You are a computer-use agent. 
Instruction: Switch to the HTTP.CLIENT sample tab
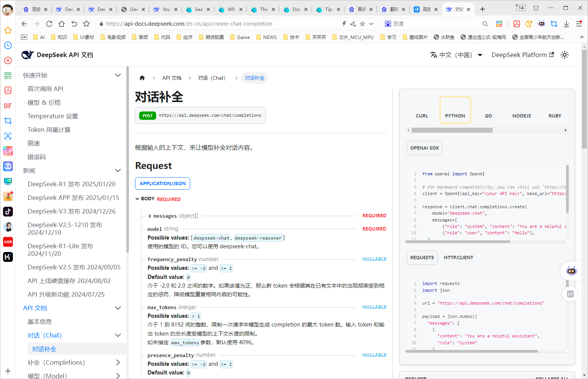click(458, 257)
